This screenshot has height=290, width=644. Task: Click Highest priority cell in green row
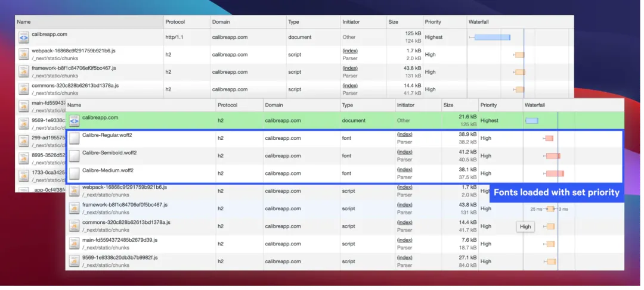490,121
